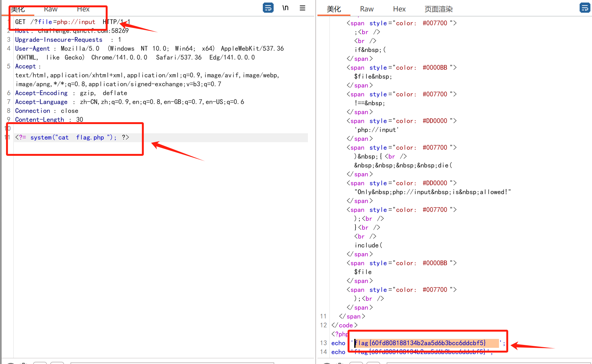Toggle the \n non-printable characters display
592x364 pixels.
coord(285,8)
